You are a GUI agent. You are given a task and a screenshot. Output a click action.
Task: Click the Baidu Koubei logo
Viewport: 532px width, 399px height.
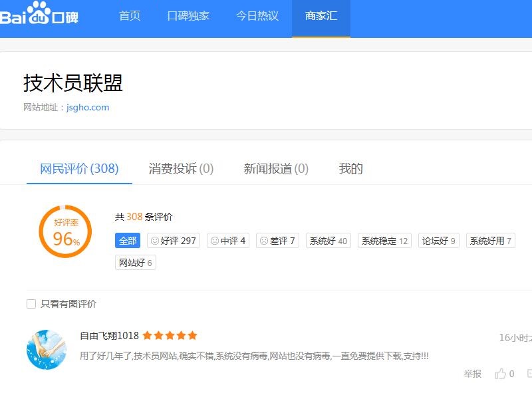coord(39,15)
